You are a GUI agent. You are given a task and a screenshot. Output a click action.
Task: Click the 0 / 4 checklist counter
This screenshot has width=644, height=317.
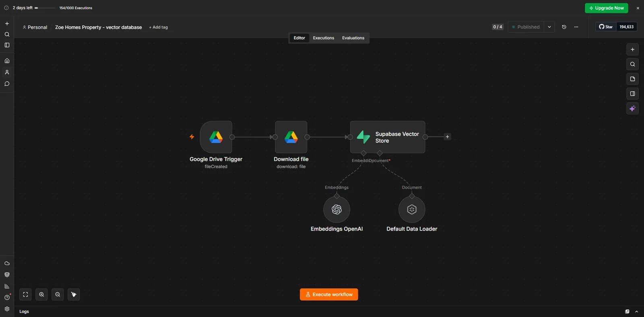(x=497, y=27)
